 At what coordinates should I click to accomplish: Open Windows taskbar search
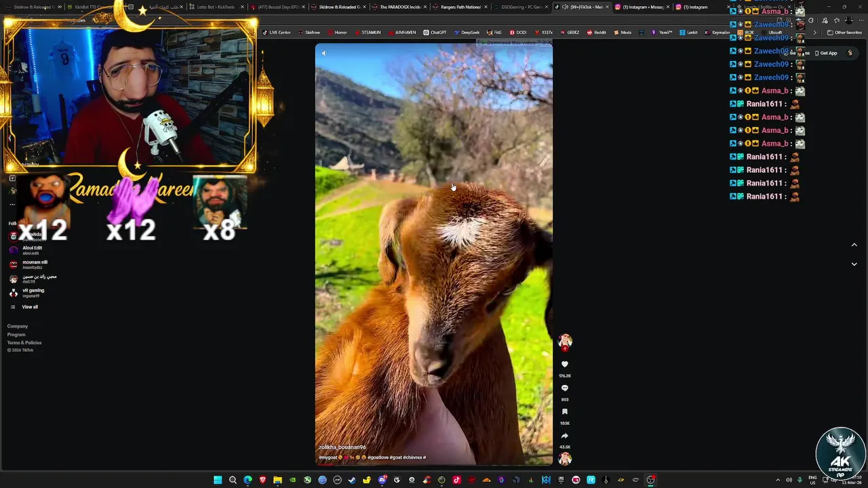click(x=233, y=480)
